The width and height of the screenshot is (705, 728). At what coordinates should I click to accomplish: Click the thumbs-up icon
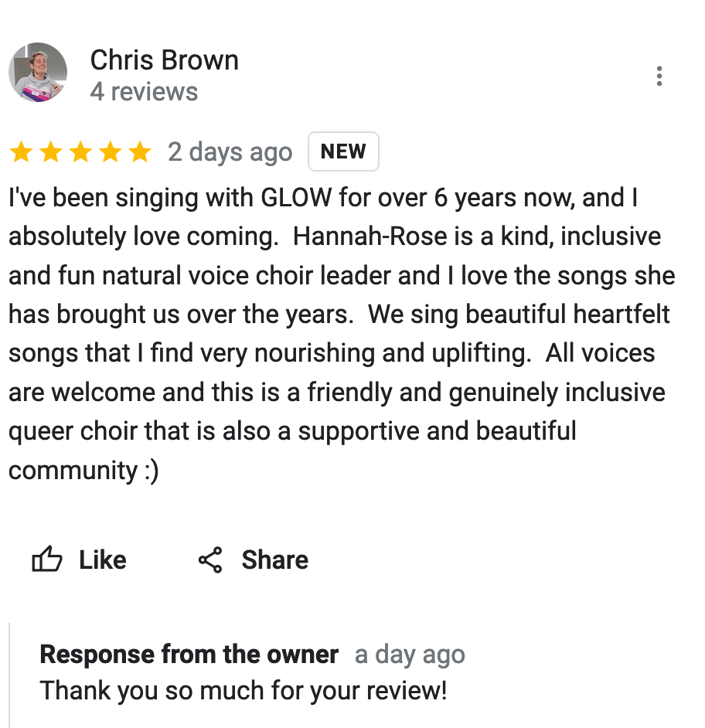coord(47,560)
